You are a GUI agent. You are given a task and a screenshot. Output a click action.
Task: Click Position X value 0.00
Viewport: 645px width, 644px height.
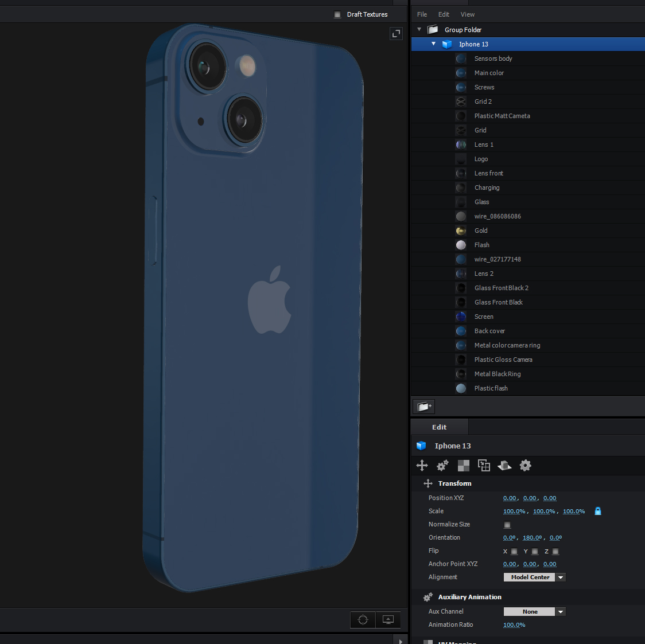(x=509, y=498)
